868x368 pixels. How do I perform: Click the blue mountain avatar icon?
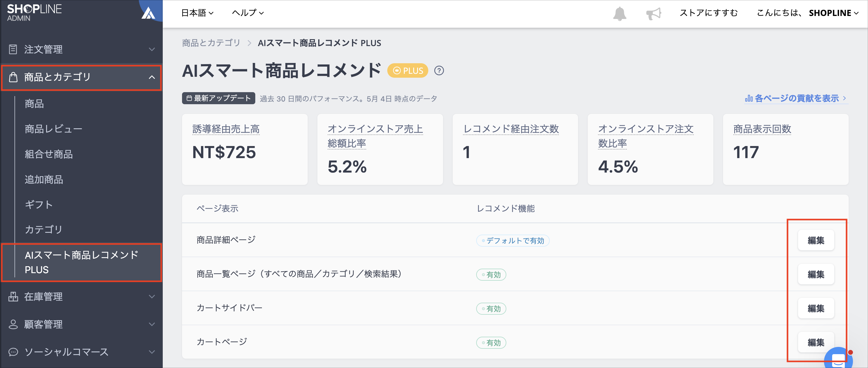coord(149,13)
